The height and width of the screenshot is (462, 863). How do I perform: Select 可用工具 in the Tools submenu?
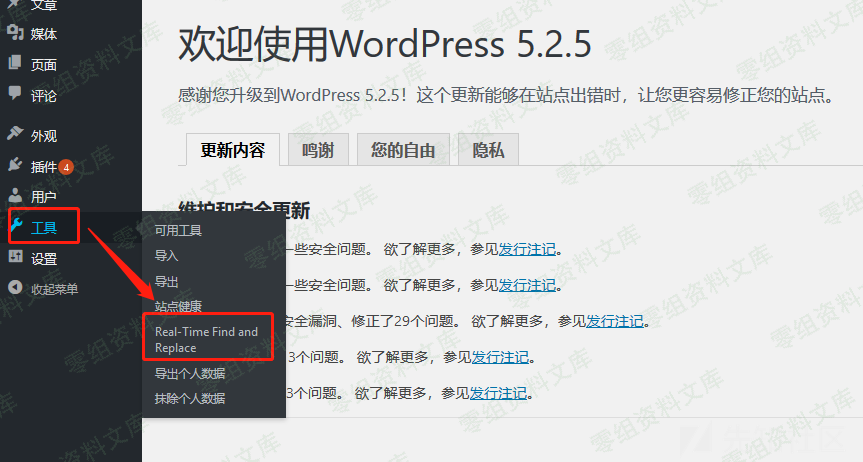(x=178, y=230)
